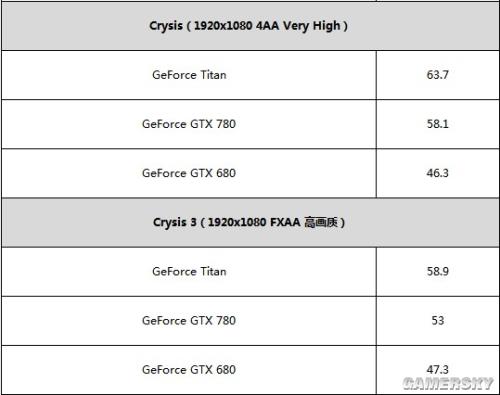Viewport: 500px width, 395px height.
Task: Click the Crysis 3 FXAA header row
Action: click(x=249, y=222)
